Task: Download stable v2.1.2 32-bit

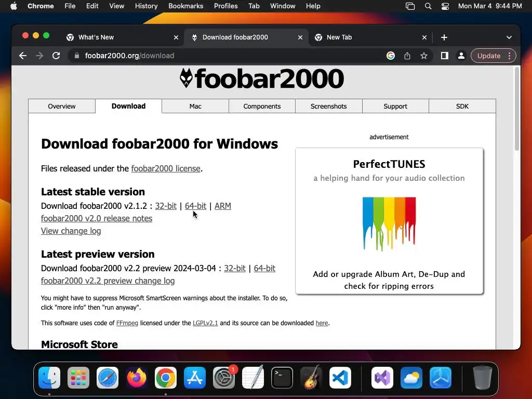Action: (166, 206)
